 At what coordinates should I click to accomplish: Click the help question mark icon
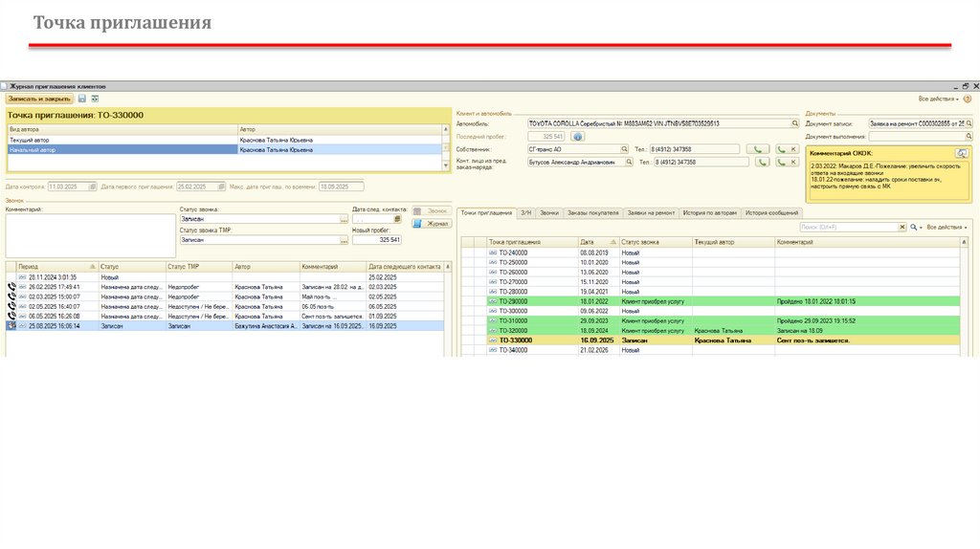click(967, 99)
